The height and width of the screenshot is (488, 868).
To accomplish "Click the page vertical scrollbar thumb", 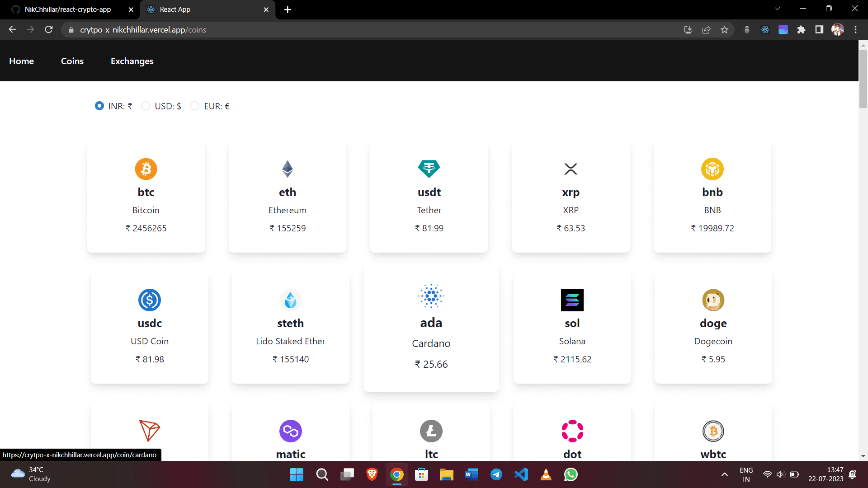I will point(863,79).
